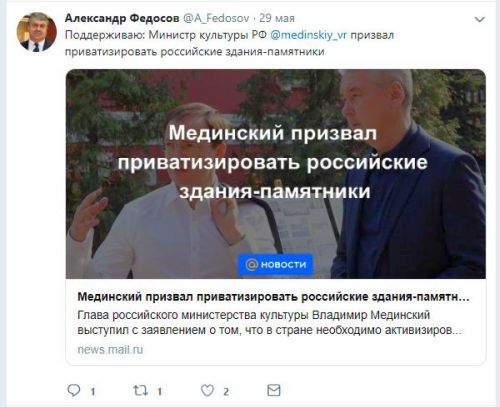
Task: Open Александр Федосов's profile avatar
Action: pos(37,32)
